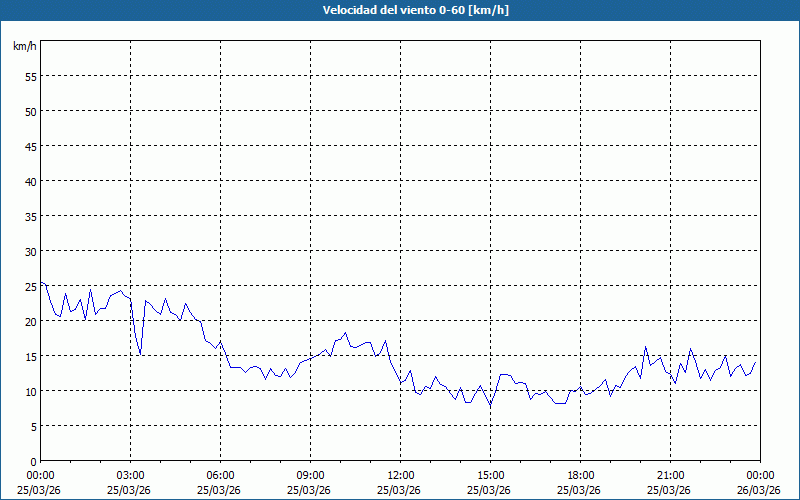Select the 0 value on the y-axis

33,461
